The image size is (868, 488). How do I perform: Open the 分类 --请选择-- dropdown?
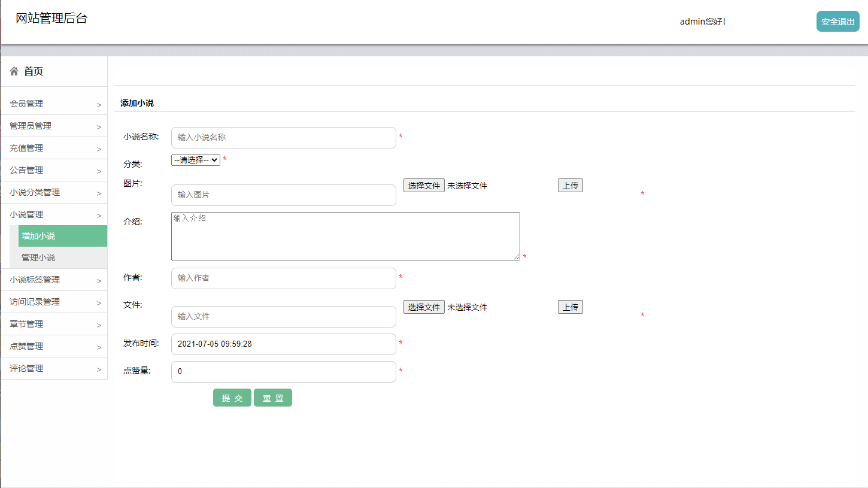click(x=195, y=160)
